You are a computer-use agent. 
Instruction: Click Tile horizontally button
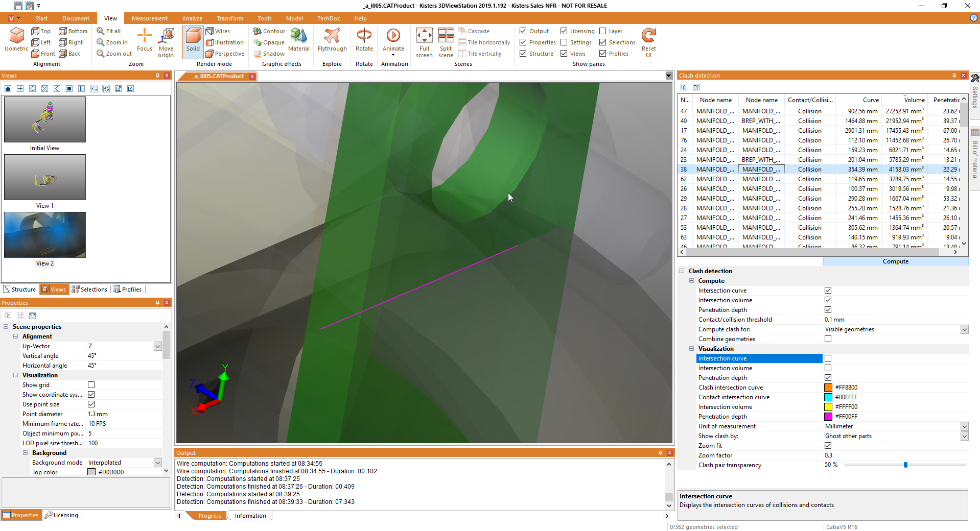[484, 42]
